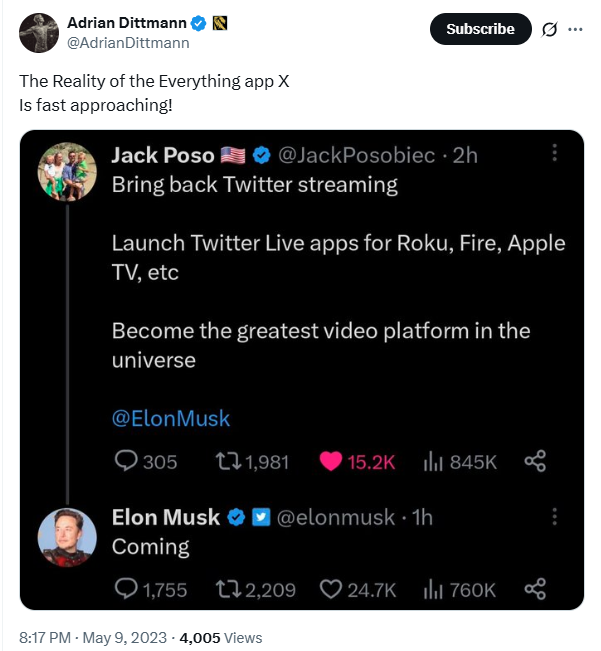Share Elon Musk's "Coming" reply

[x=535, y=589]
